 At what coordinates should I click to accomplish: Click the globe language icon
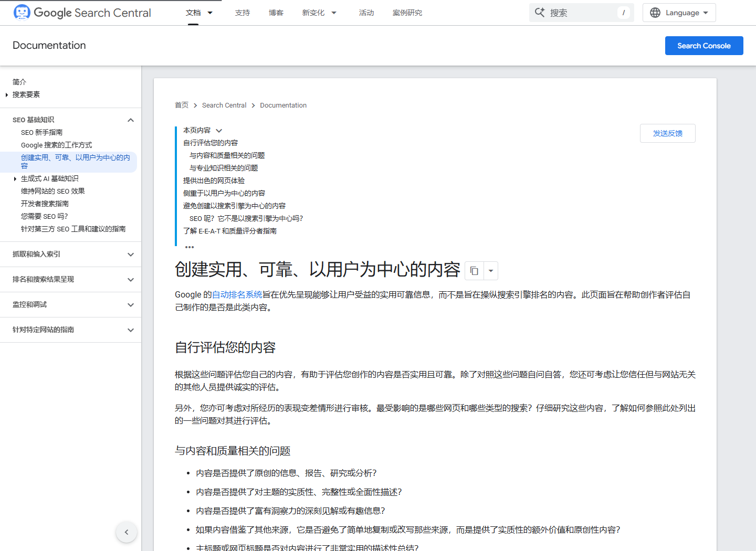coord(655,13)
